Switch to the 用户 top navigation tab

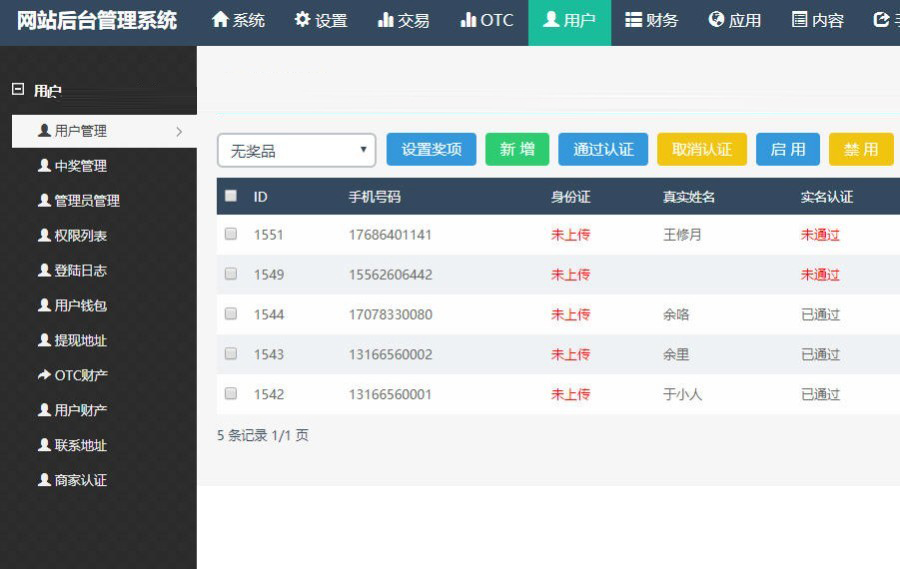point(569,21)
